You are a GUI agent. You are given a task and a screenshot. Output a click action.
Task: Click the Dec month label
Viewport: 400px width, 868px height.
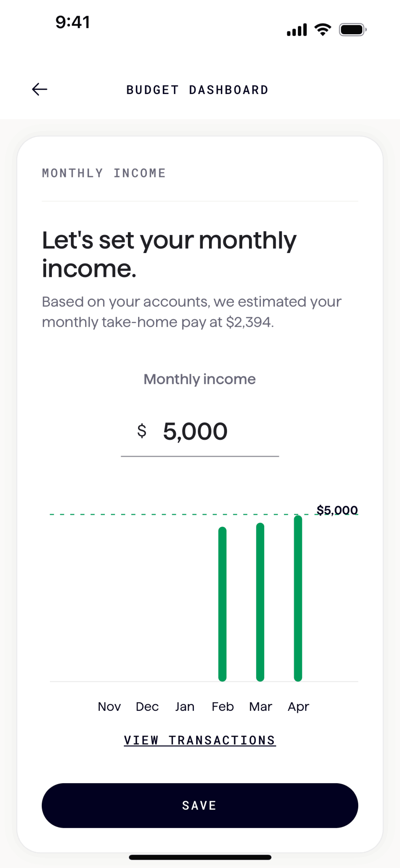[147, 707]
